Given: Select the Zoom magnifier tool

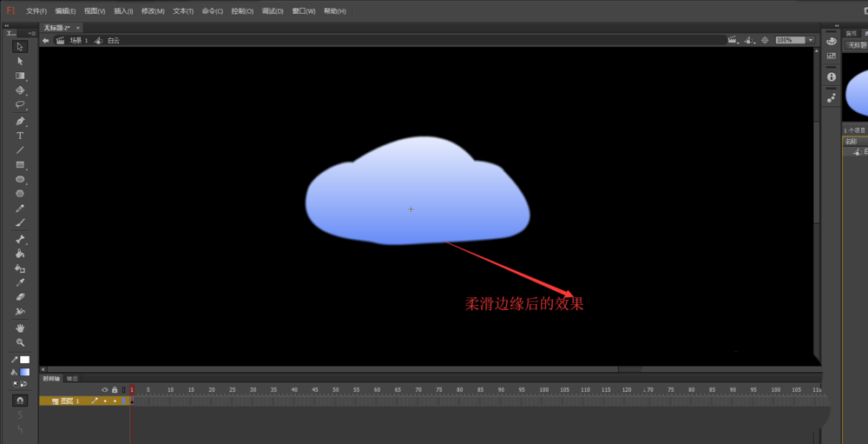Looking at the screenshot, I should 20,342.
